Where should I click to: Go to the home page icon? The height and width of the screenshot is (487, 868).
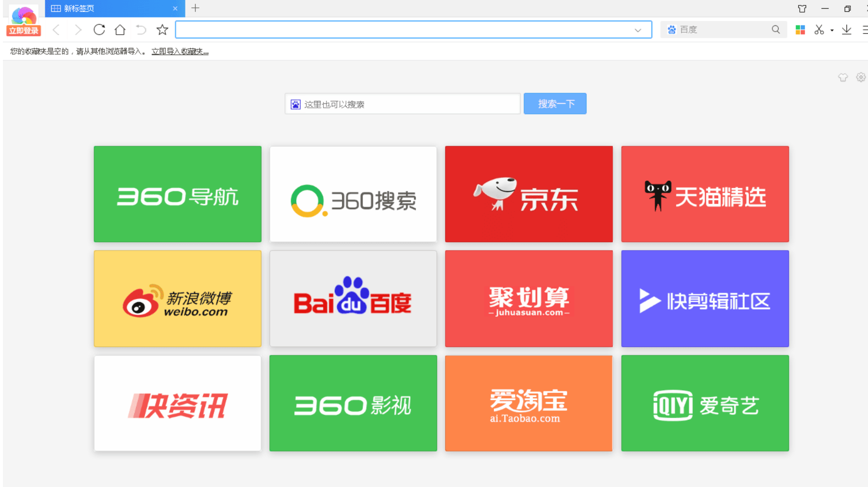pos(120,30)
